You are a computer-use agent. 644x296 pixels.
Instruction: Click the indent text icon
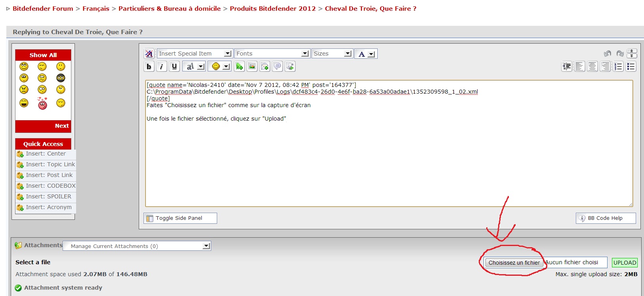point(567,66)
